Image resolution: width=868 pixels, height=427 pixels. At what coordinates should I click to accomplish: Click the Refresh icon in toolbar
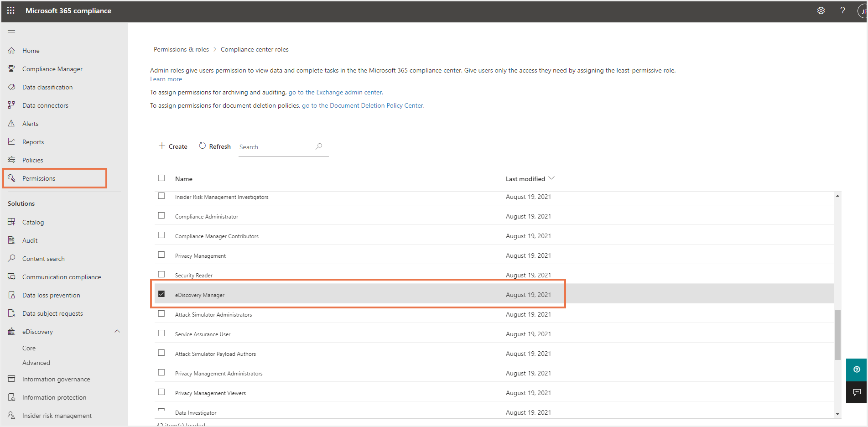[x=203, y=146]
